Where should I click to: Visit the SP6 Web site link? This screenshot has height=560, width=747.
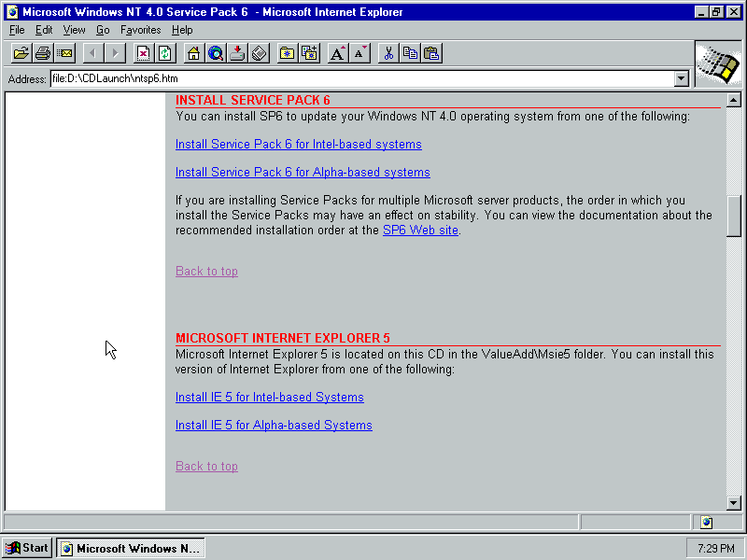420,230
